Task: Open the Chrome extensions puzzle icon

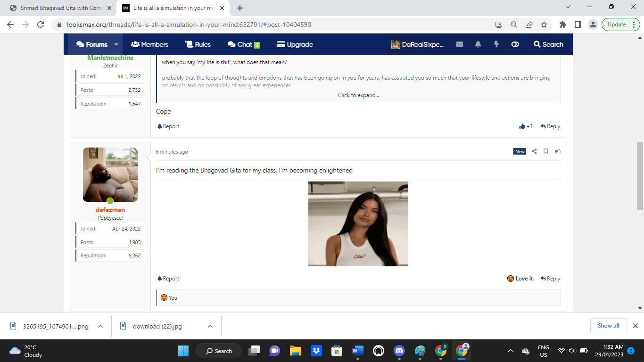Action: pyautogui.click(x=562, y=25)
